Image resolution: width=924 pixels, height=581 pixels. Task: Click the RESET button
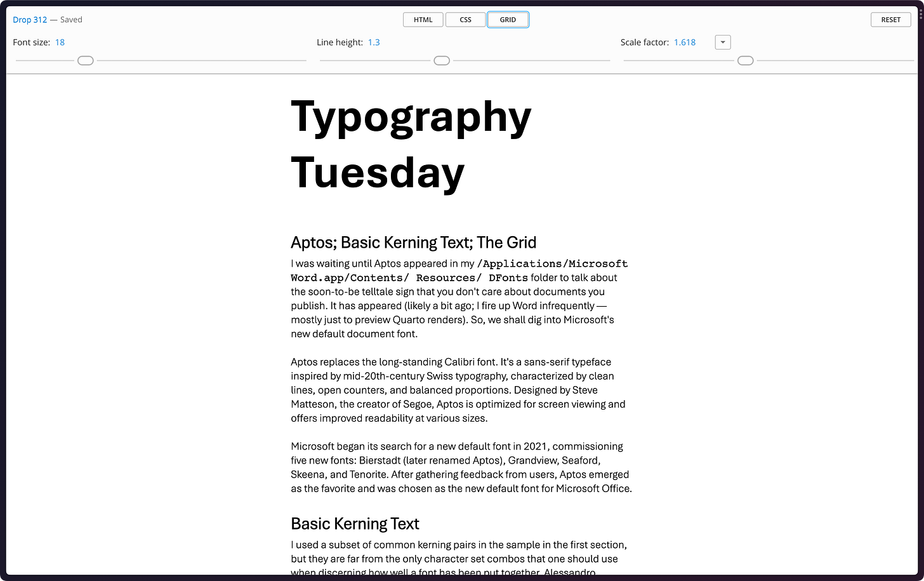pos(891,20)
